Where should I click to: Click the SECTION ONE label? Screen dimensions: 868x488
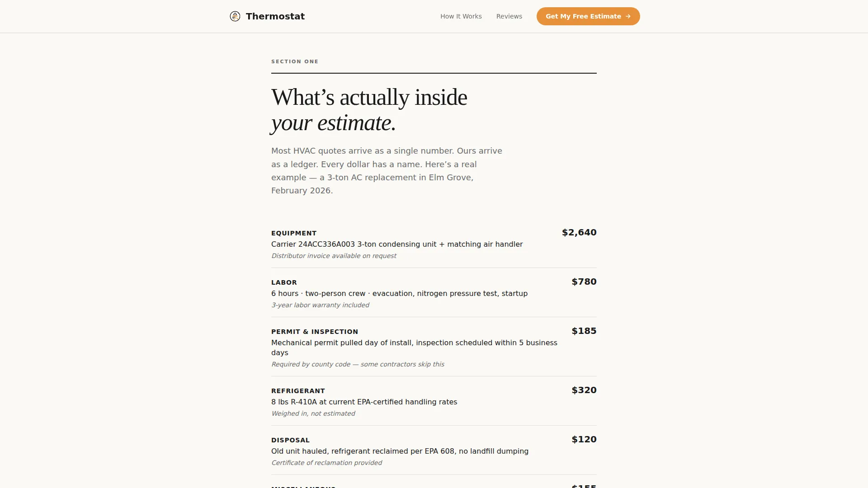pyautogui.click(x=295, y=61)
